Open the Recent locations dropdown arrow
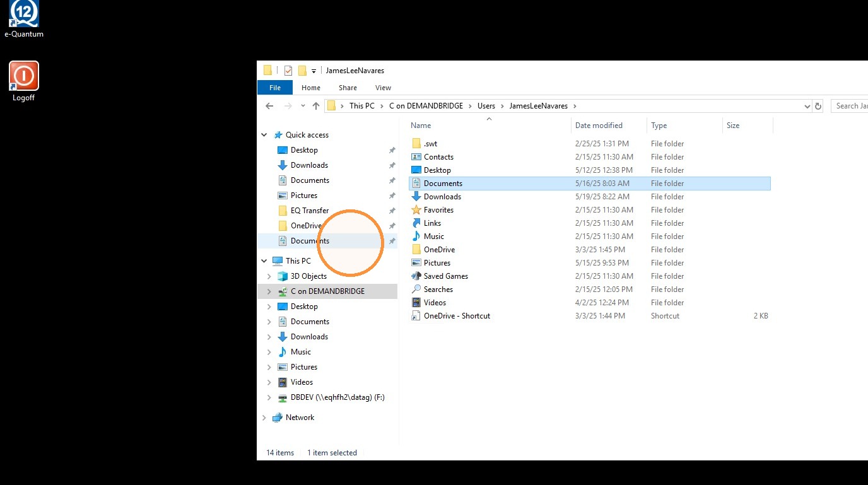 click(x=303, y=106)
